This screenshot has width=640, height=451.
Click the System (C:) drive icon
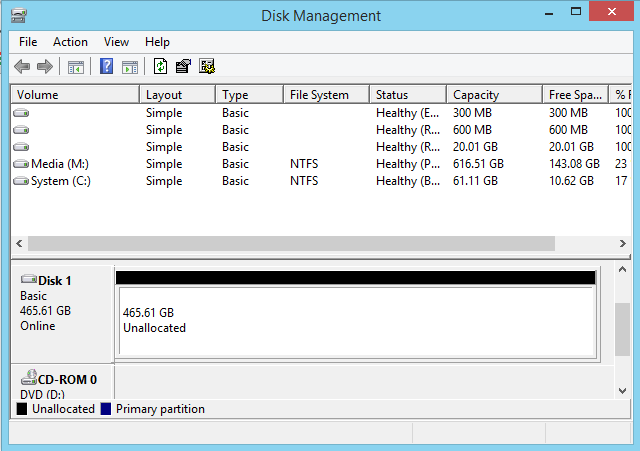tap(21, 181)
